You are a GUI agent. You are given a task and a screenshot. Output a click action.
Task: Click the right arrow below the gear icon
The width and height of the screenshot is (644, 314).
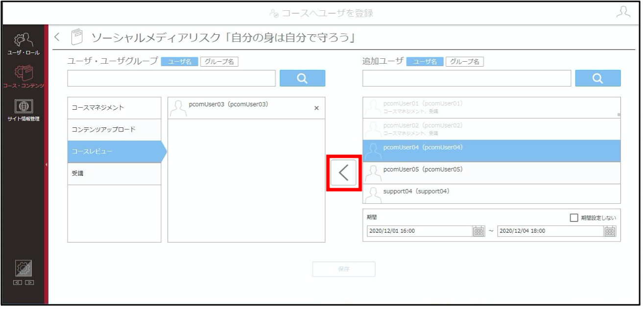tap(28, 283)
